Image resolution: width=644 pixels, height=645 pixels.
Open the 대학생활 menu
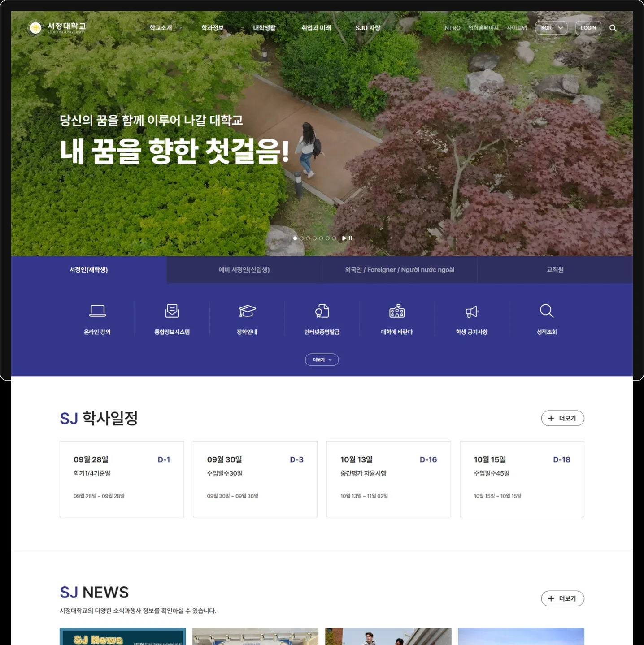click(x=264, y=28)
